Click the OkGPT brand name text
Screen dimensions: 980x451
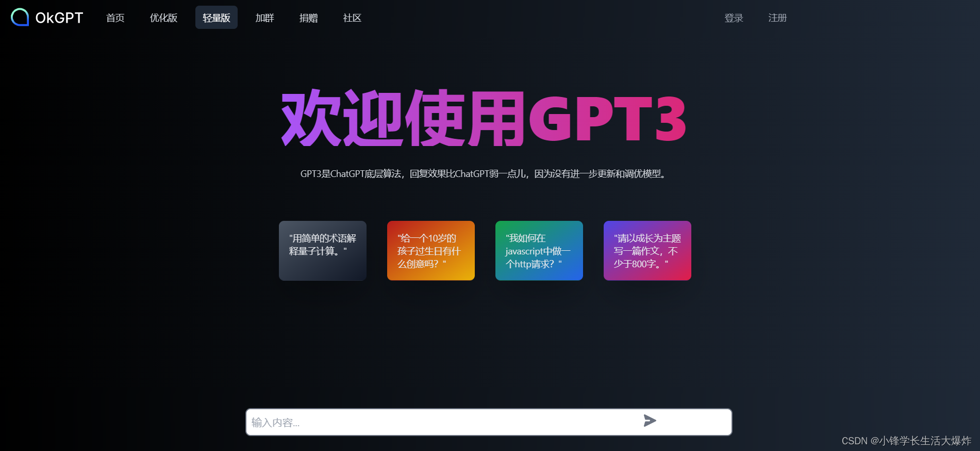coord(59,18)
